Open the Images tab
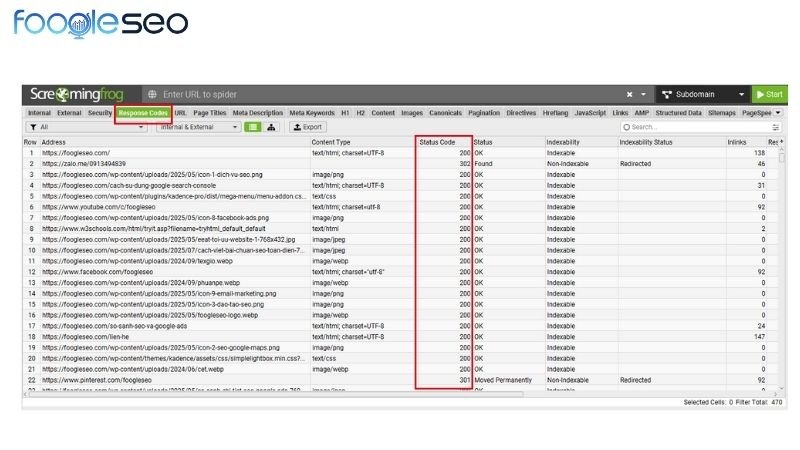Image resolution: width=800 pixels, height=450 pixels. pos(412,113)
